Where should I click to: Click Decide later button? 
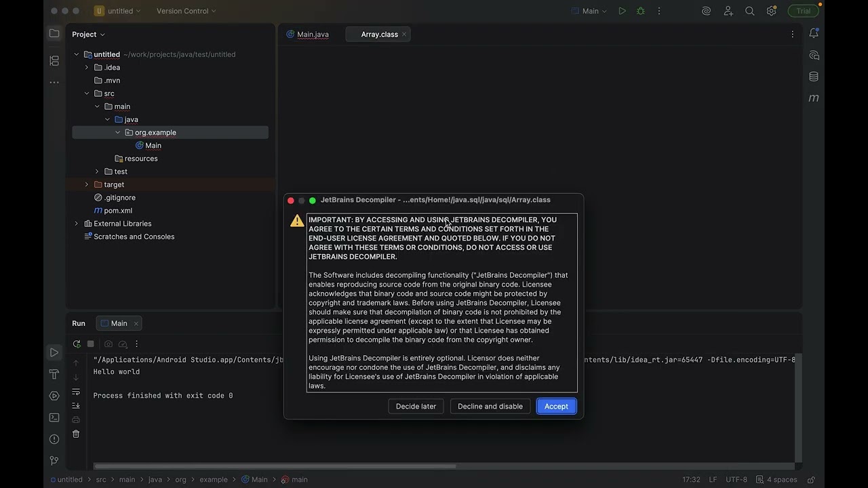416,406
